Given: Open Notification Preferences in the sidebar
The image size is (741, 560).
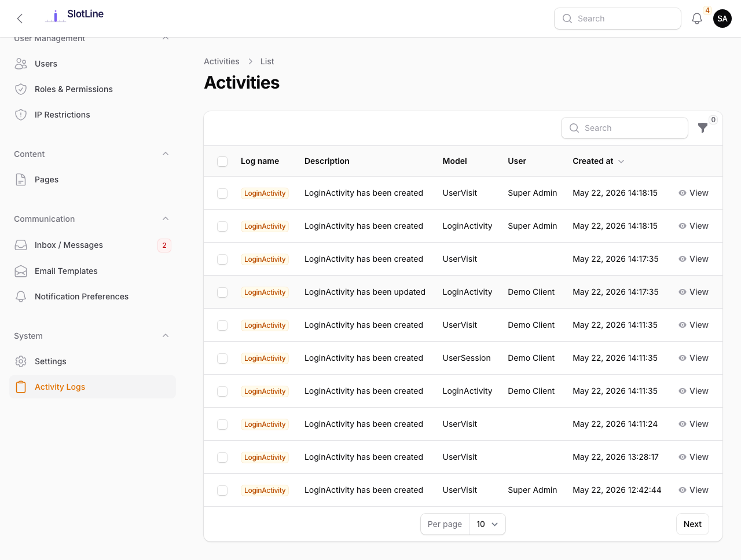Looking at the screenshot, I should [x=93, y=297].
